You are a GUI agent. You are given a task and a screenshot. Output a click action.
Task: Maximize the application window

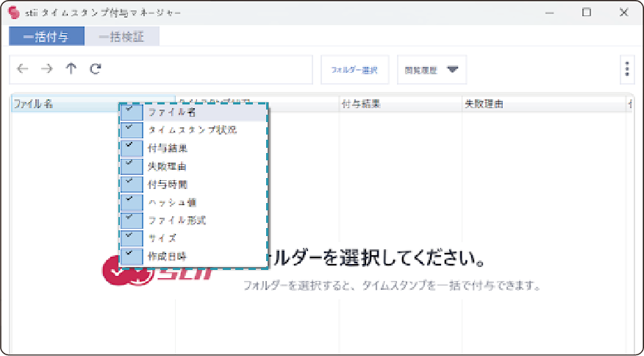(586, 13)
